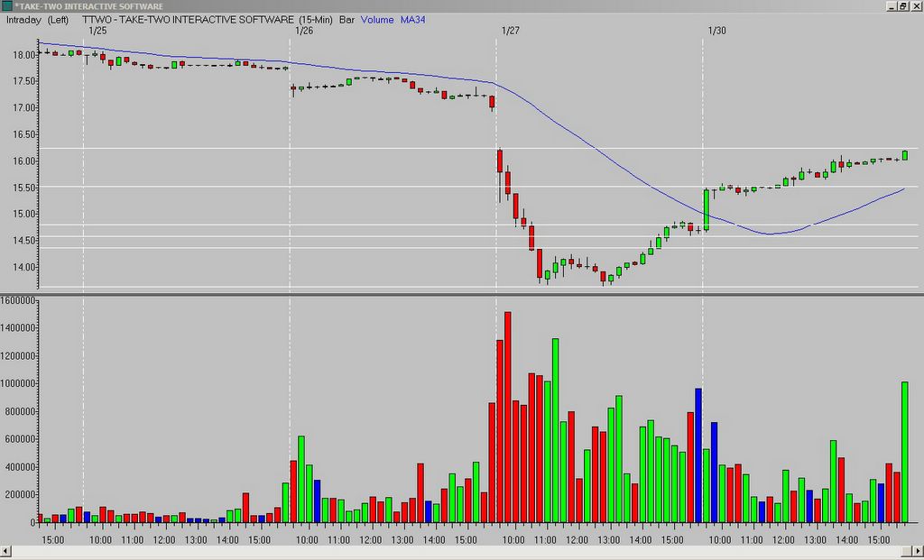Select the Intraday label in the header
Viewport: 924px width, 560px height.
pos(23,20)
